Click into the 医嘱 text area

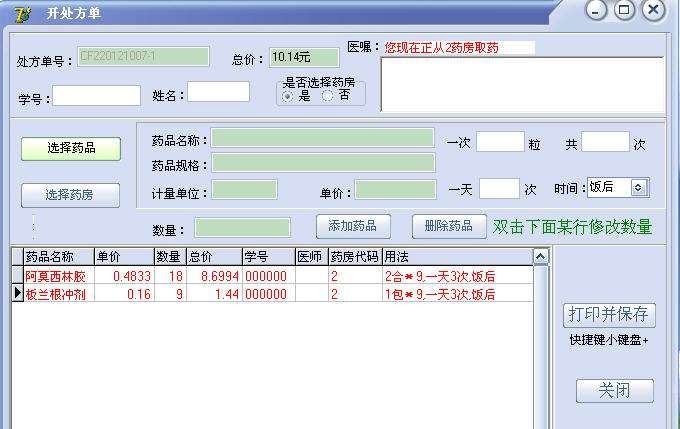click(522, 84)
